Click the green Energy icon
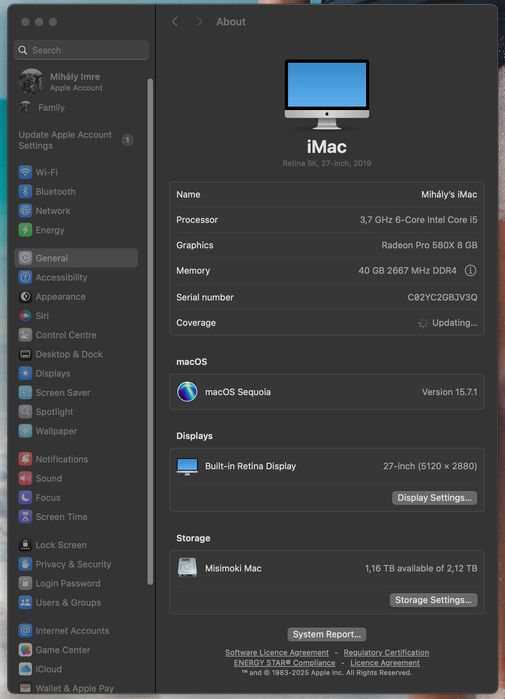Screen dimensions: 505x699 [25, 230]
